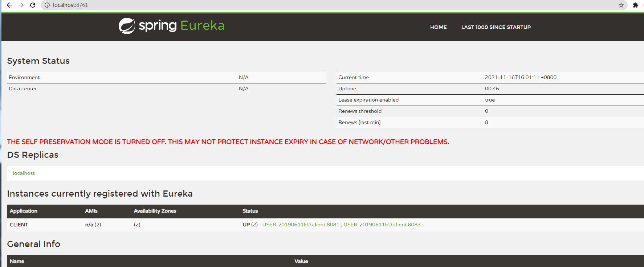Focus the address bar showing localhost:8761
Screen dimensions: 644x267
tap(334, 5)
